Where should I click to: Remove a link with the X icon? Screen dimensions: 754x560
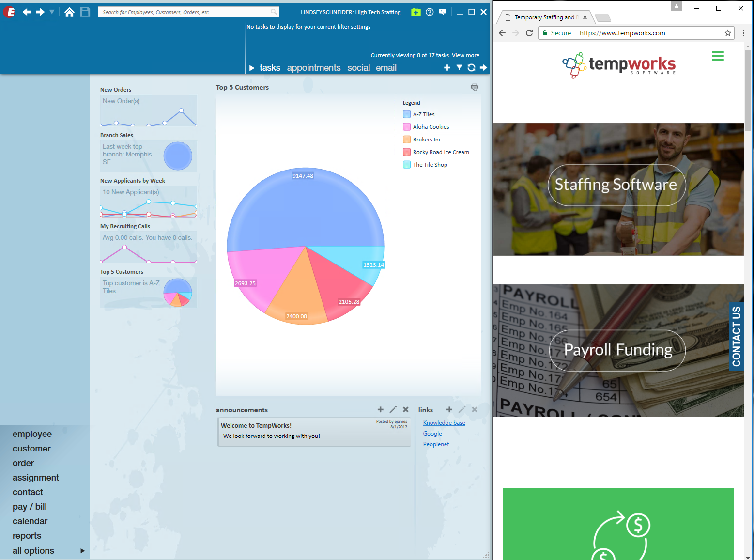coord(475,410)
